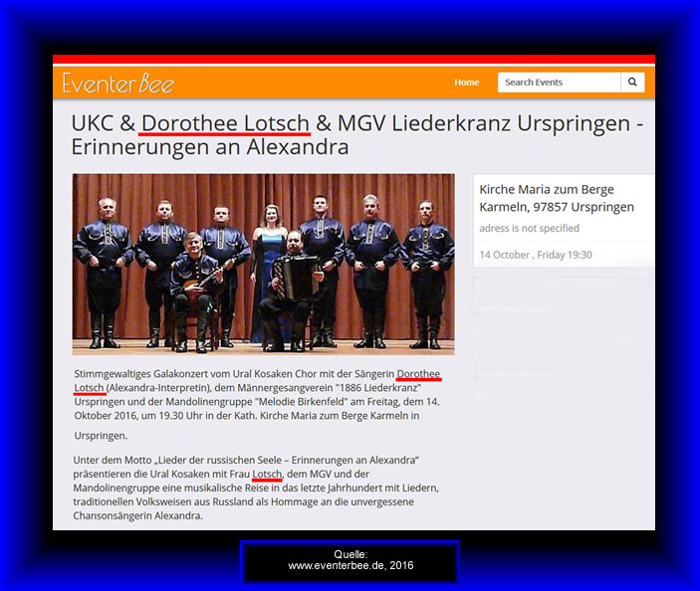The width and height of the screenshot is (700, 591).
Task: Click the empty grey sidebar box
Action: (564, 359)
